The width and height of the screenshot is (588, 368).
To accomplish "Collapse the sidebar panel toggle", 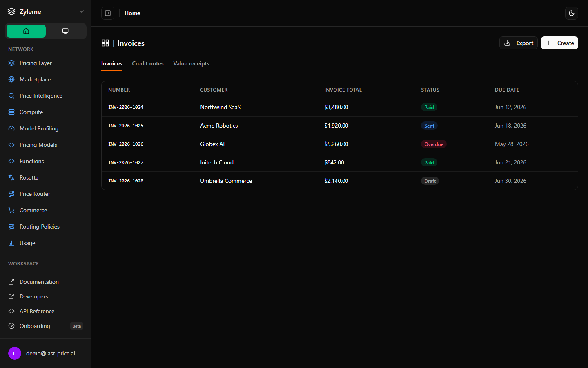I will (x=108, y=13).
